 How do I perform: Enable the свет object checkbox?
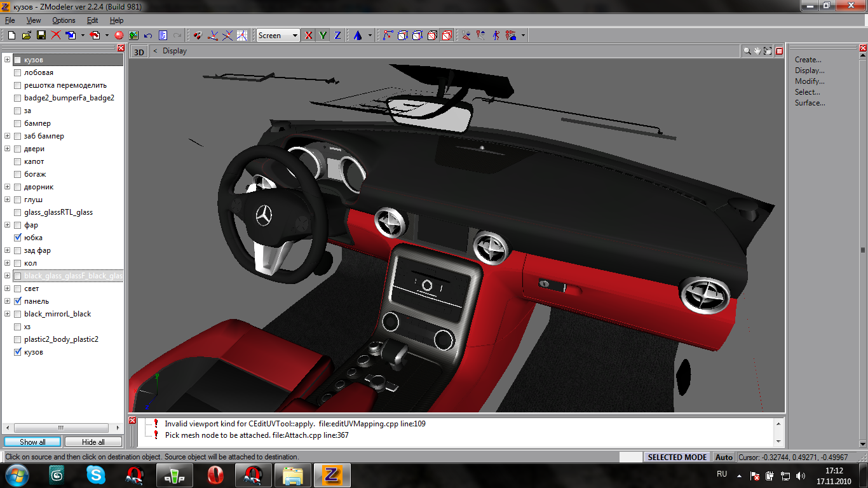pyautogui.click(x=18, y=288)
